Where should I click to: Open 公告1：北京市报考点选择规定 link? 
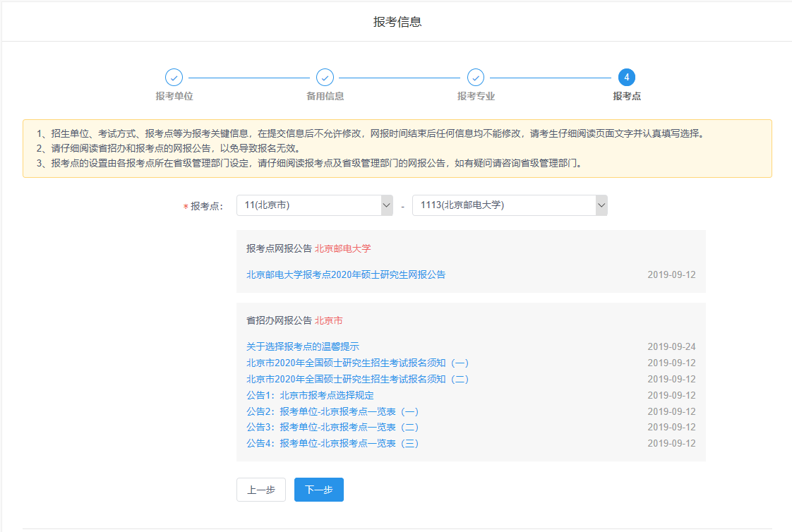[310, 395]
